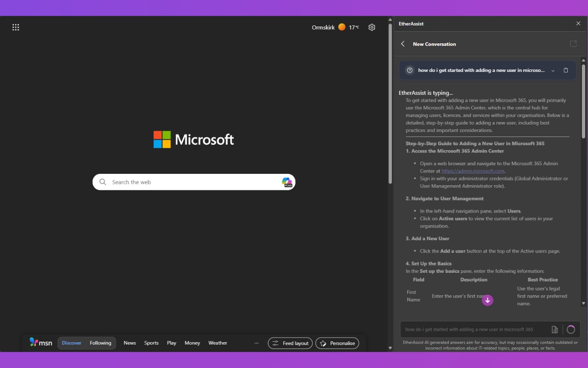Click the chat scrollbar up arrow
The width and height of the screenshot is (588, 368).
[583, 60]
